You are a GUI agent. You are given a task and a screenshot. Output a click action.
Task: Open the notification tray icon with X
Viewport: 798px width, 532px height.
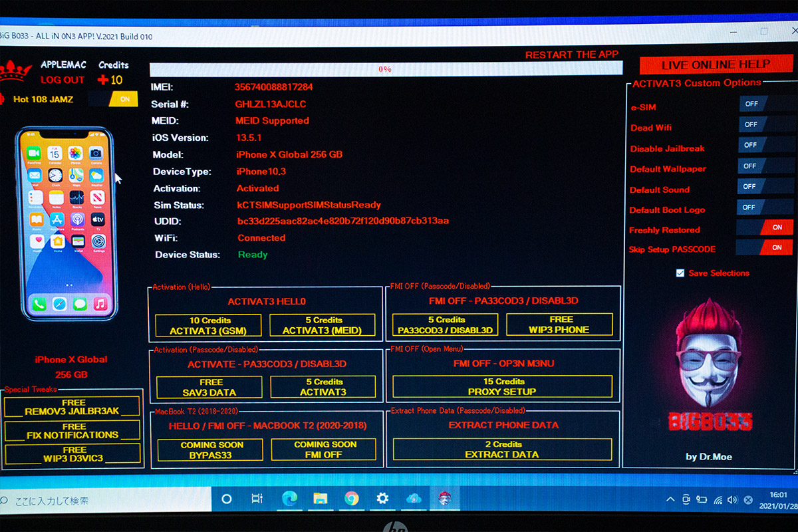[x=748, y=500]
